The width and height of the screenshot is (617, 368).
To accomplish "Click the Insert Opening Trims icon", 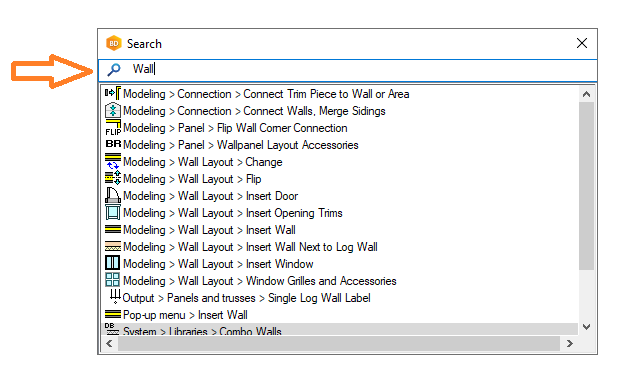I will pyautogui.click(x=113, y=212).
